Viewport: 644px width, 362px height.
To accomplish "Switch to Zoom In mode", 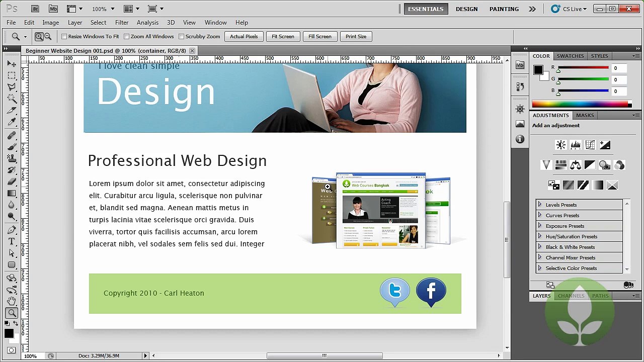I will coord(39,36).
